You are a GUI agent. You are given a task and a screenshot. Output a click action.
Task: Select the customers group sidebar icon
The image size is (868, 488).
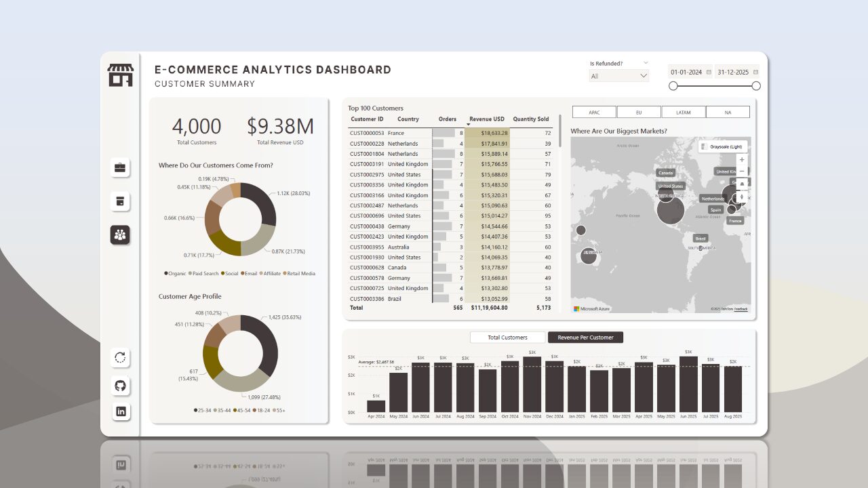120,235
